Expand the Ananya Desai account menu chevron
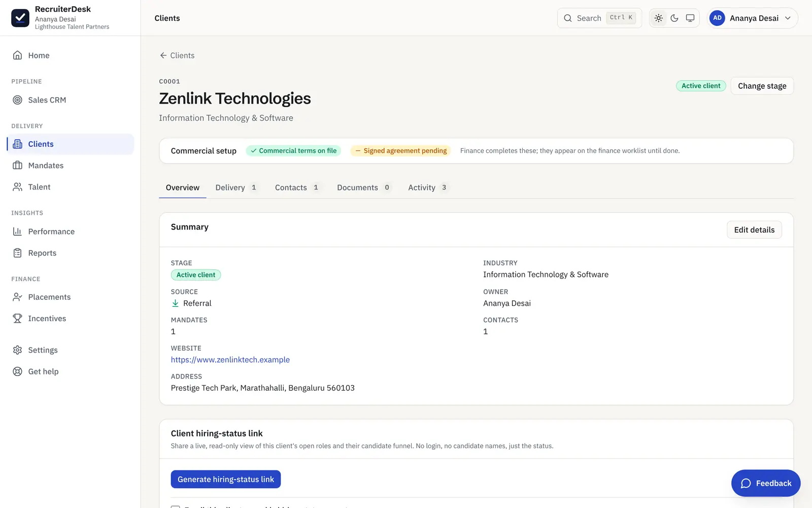Viewport: 812px width, 508px height. click(x=788, y=18)
